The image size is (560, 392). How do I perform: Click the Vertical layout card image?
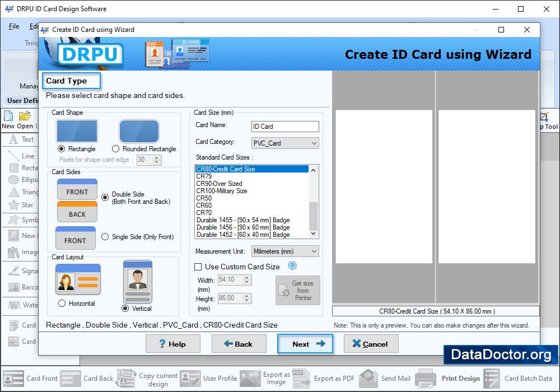click(x=138, y=282)
